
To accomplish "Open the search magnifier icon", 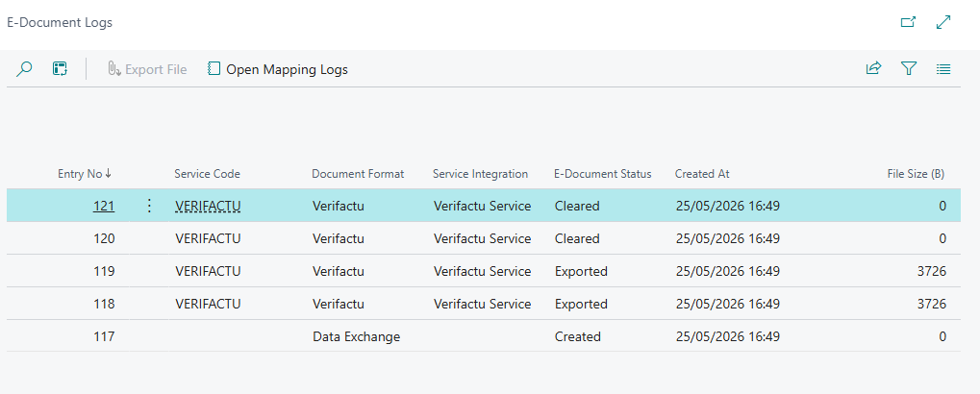I will point(24,68).
